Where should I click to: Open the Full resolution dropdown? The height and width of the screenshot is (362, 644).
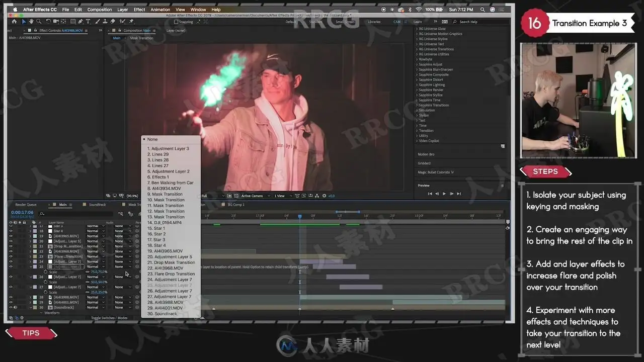point(213,196)
